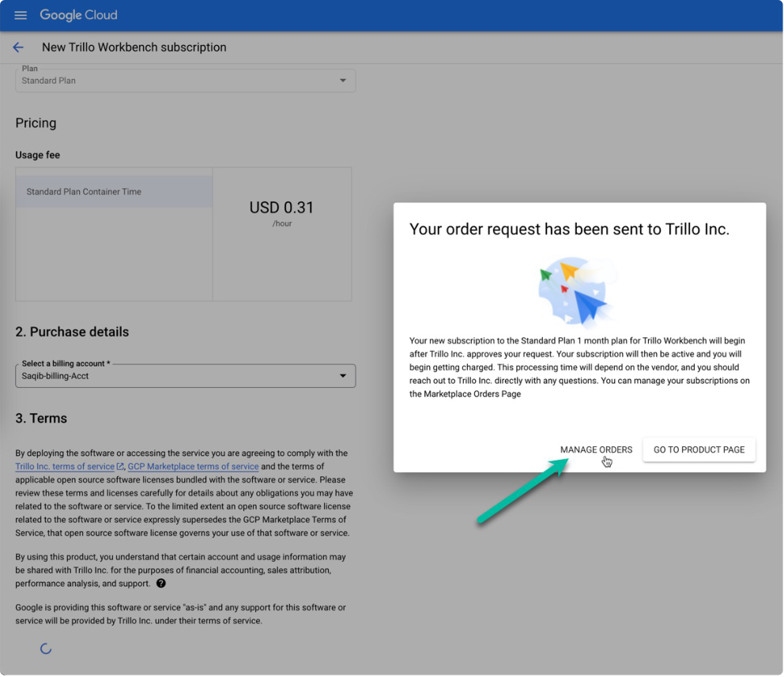Image resolution: width=784 pixels, height=677 pixels.
Task: Click the Google Cloud logo
Action: [78, 15]
